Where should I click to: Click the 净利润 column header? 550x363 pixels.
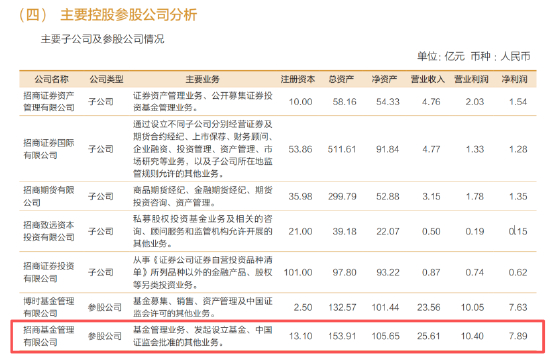514,79
